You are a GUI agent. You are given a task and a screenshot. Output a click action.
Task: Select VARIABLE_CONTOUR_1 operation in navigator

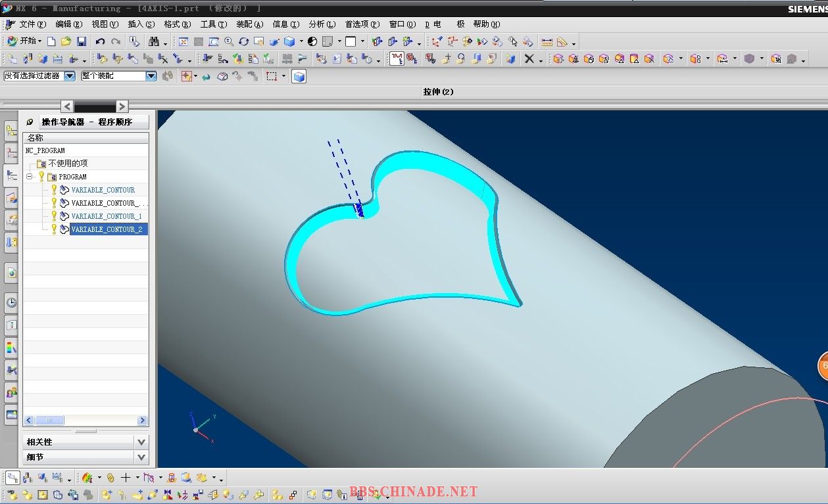coord(106,216)
